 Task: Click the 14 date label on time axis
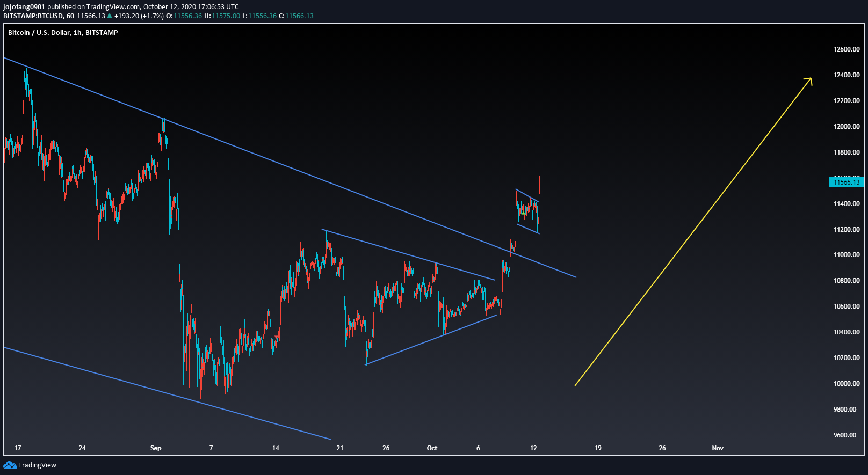coord(276,448)
